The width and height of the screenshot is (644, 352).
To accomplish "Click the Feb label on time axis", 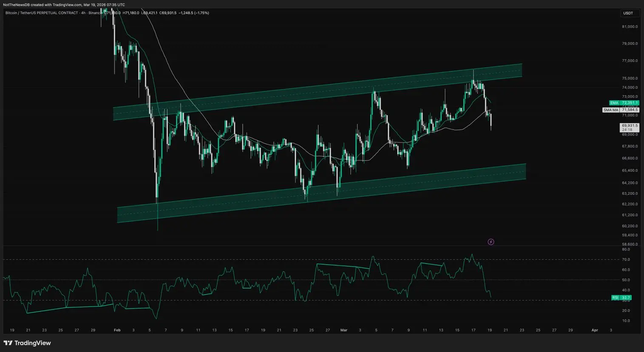I will [x=117, y=330].
